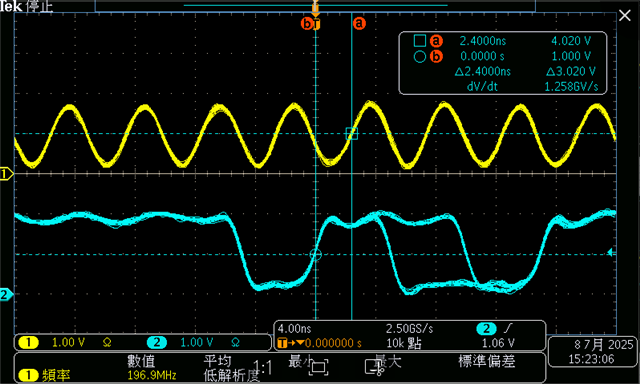Screen dimensions: 640x384
Task: Click cursor b time 0.0000 s value
Action: click(482, 56)
